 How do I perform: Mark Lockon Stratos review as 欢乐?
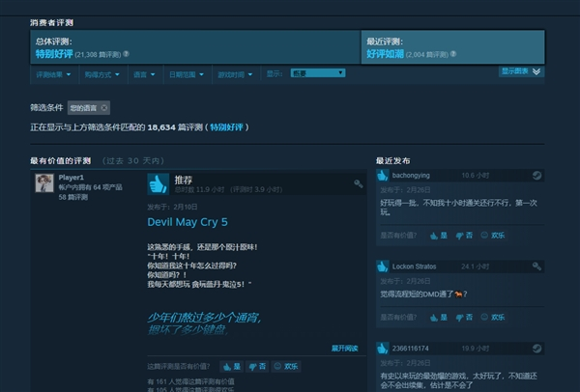pyautogui.click(x=493, y=318)
